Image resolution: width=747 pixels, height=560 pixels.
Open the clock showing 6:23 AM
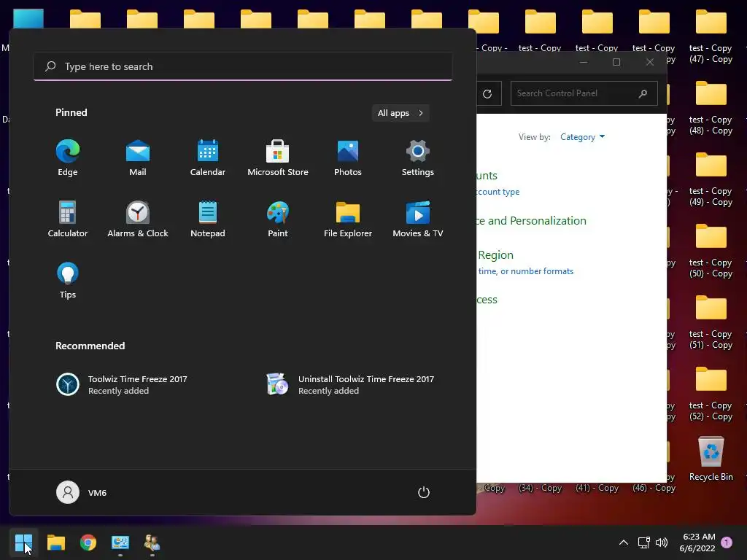697,542
